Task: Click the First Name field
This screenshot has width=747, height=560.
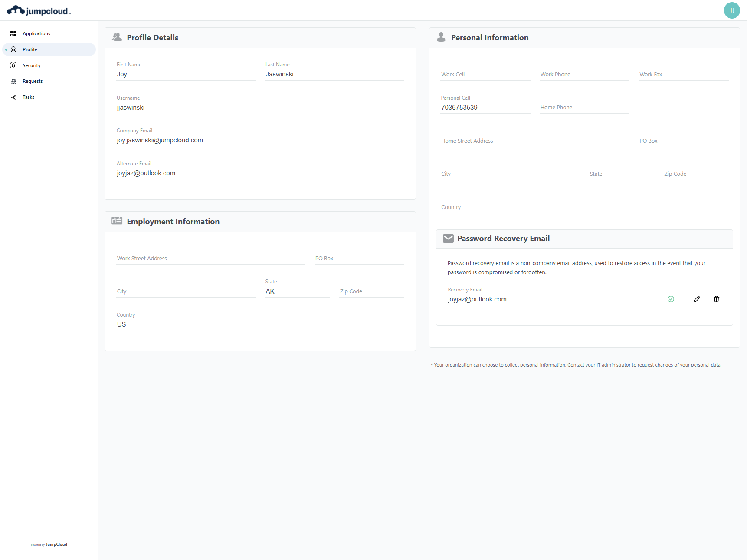Action: click(186, 74)
